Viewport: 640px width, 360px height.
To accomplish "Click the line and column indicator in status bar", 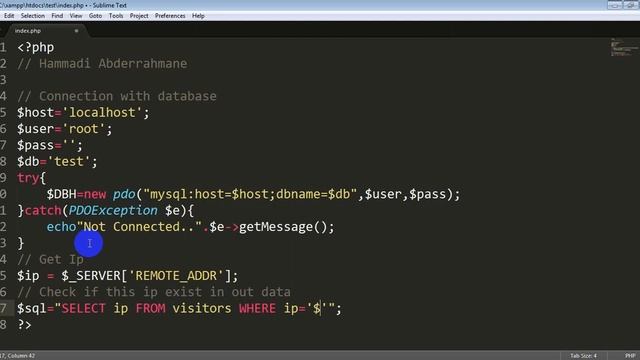I will pos(18,356).
